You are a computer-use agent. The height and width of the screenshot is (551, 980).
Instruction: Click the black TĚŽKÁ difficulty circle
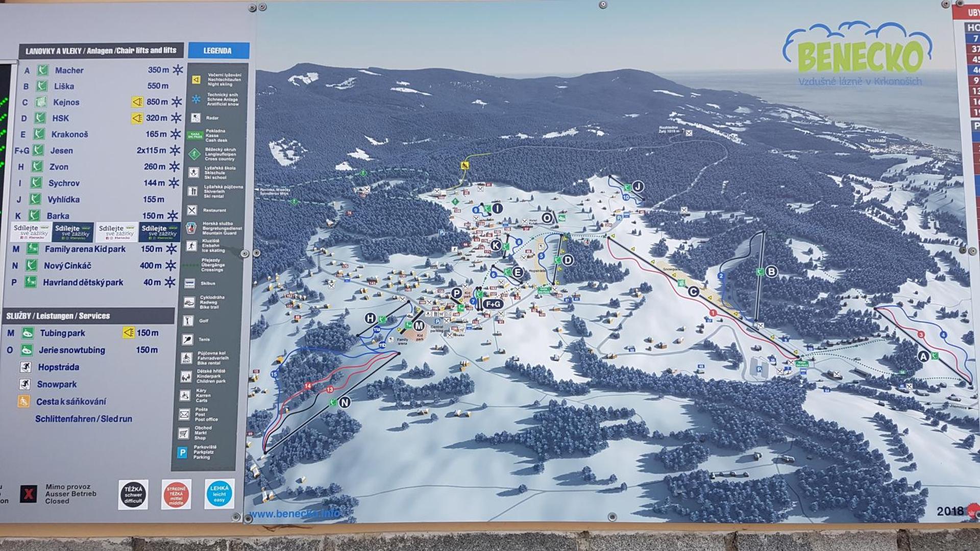[x=133, y=494]
